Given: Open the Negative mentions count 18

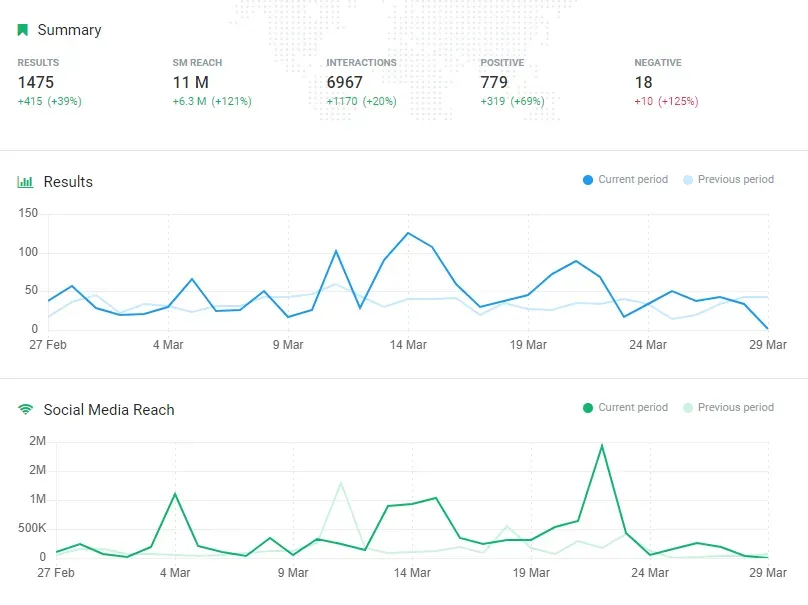Looking at the screenshot, I should tap(643, 83).
